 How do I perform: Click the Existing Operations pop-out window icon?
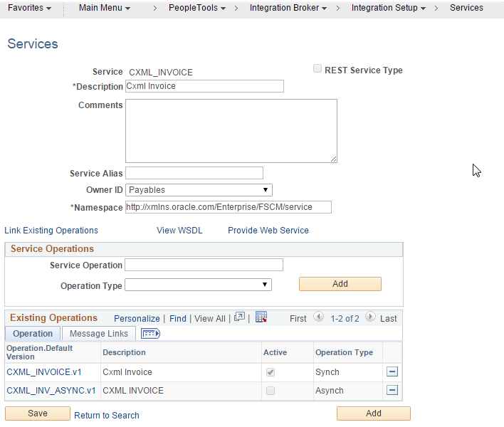[x=239, y=317]
